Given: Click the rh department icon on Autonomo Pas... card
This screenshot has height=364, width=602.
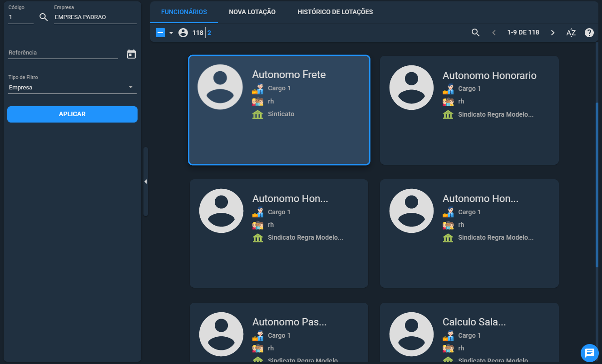Looking at the screenshot, I should click(x=258, y=349).
